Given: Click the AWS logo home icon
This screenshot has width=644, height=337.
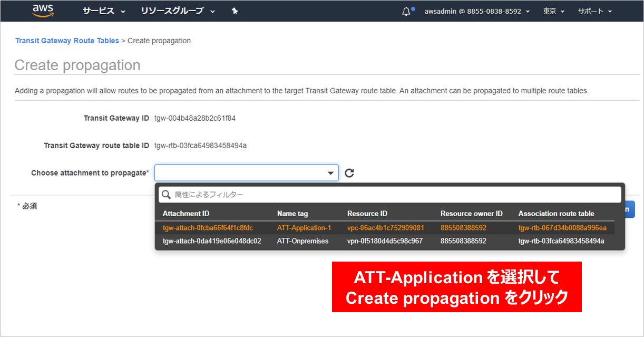Looking at the screenshot, I should 43,11.
